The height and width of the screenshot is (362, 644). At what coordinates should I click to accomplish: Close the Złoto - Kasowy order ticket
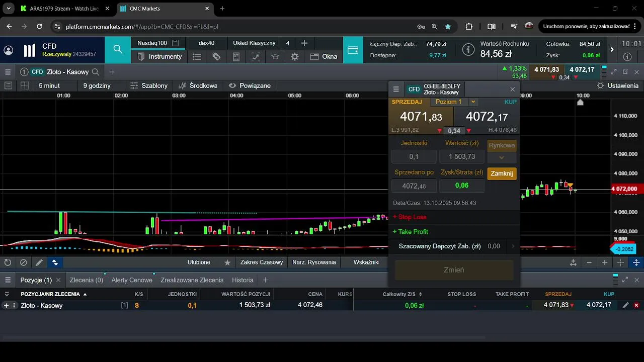513,89
